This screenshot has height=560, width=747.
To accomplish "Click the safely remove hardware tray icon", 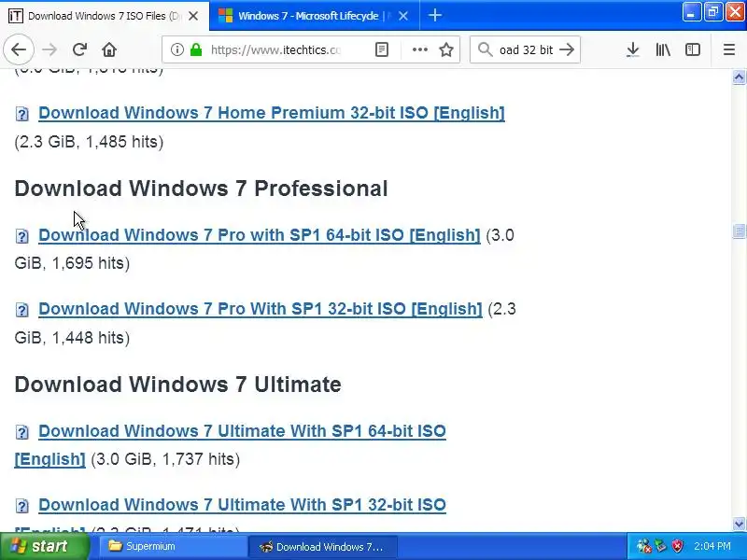I will tap(660, 546).
